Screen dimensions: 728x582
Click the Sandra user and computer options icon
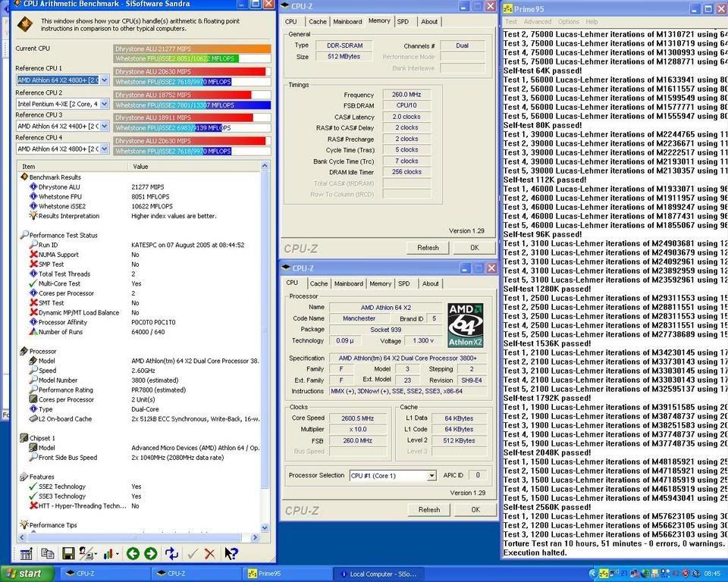pyautogui.click(x=86, y=553)
